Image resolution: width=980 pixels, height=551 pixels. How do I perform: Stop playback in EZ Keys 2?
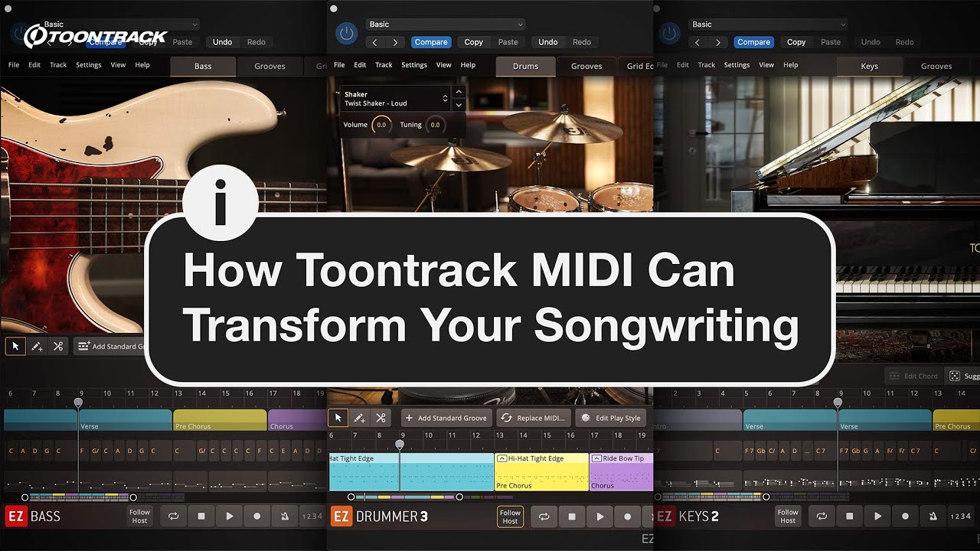coord(850,517)
